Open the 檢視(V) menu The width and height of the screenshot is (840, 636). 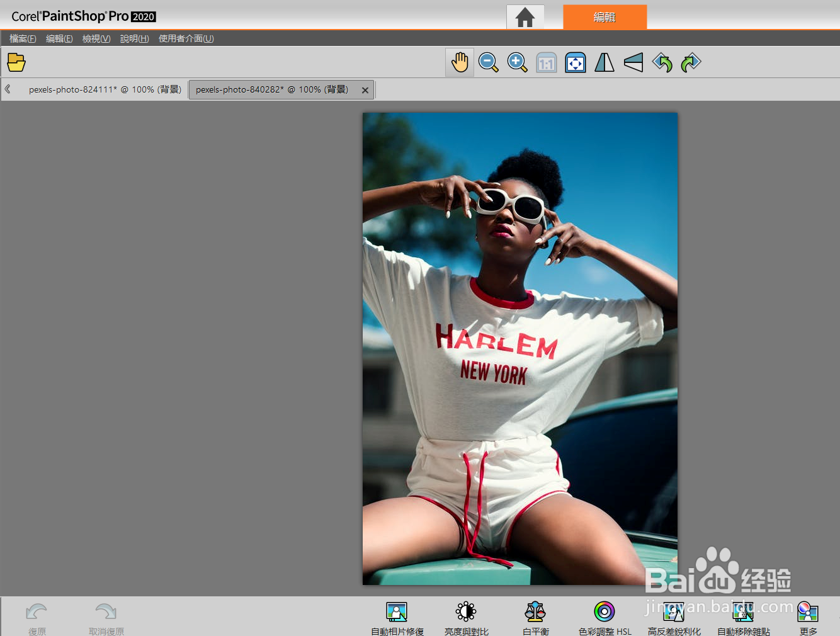[x=96, y=38]
